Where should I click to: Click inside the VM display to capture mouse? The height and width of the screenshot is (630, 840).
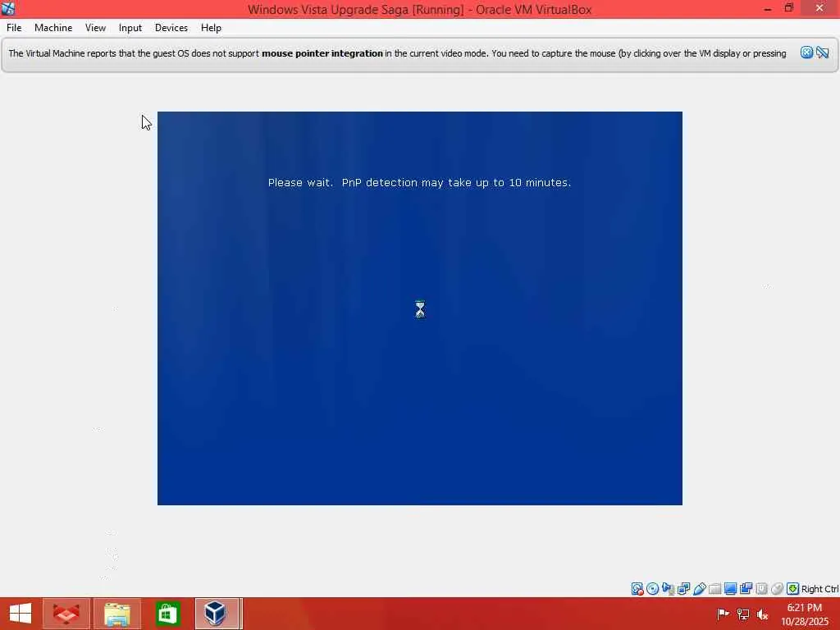(x=419, y=308)
